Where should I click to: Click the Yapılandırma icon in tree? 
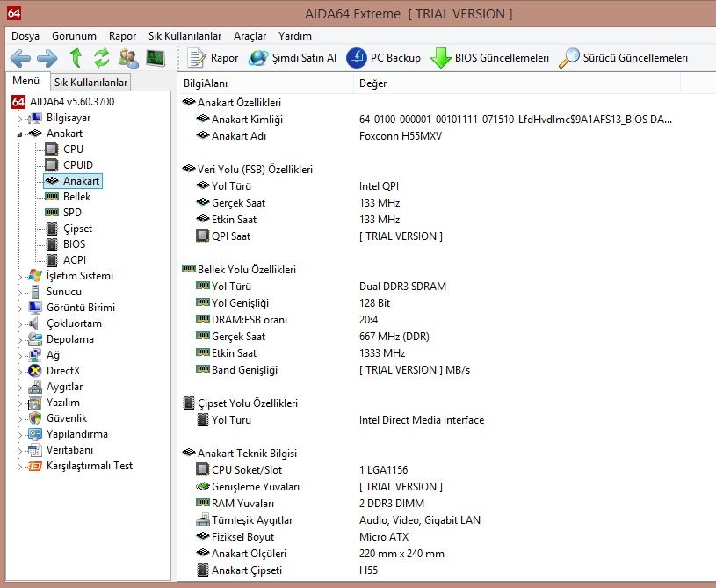35,434
